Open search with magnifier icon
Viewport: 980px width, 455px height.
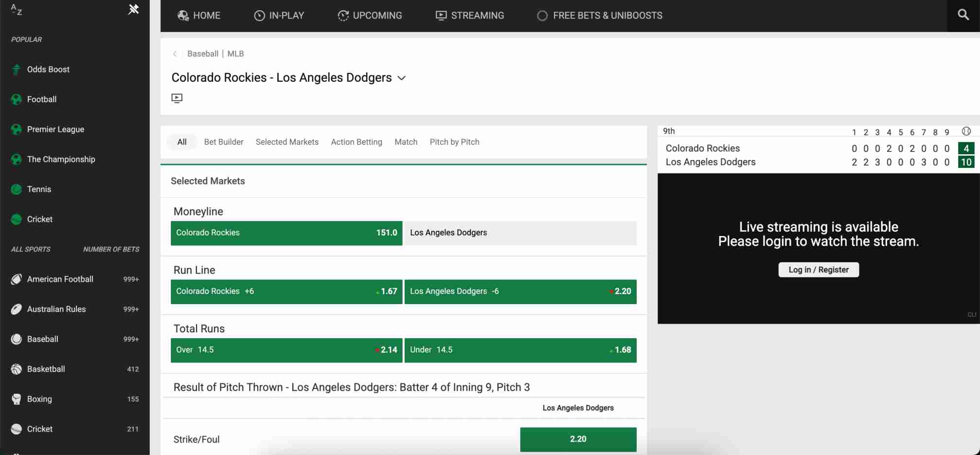963,15
